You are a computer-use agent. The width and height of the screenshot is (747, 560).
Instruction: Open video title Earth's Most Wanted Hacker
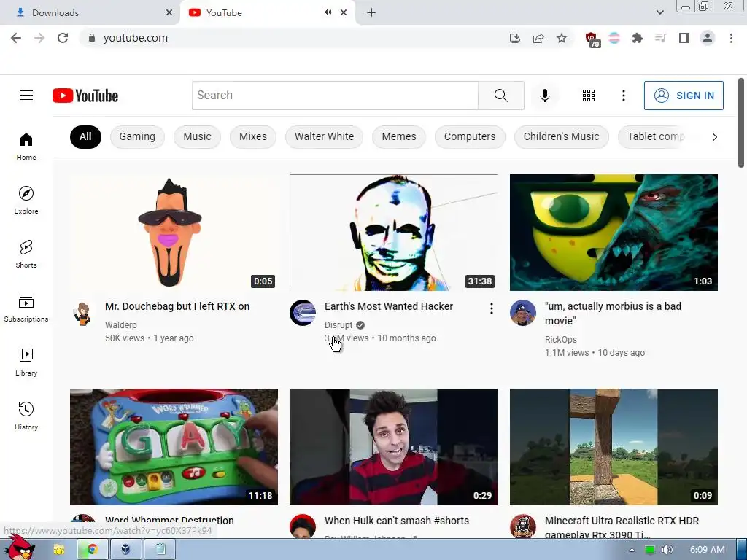click(x=389, y=306)
